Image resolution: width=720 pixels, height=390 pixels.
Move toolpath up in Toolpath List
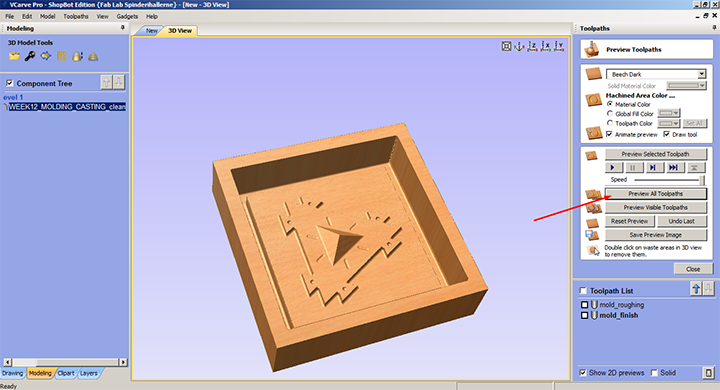[x=696, y=288]
